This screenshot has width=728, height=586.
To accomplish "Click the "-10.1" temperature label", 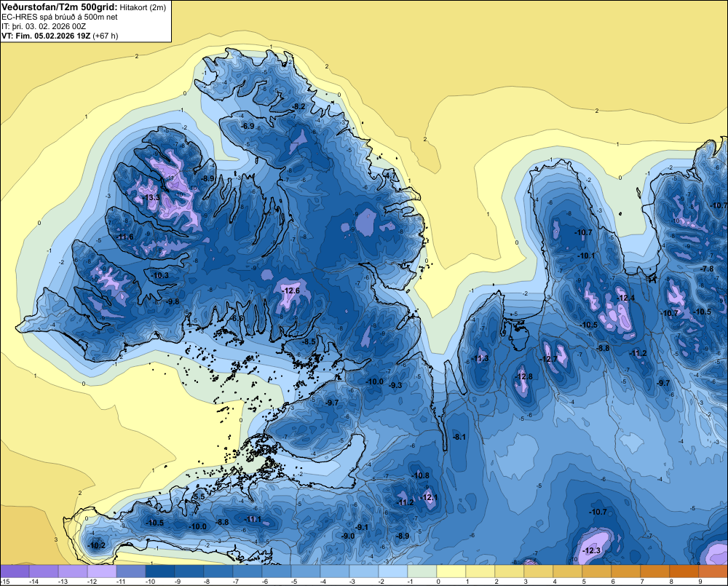I will pos(586,256).
